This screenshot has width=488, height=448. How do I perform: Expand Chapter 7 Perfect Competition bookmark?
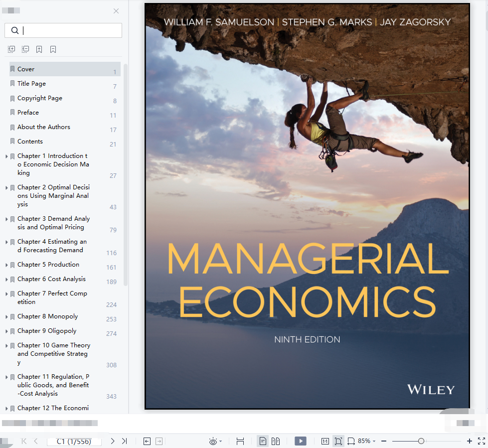click(x=6, y=294)
